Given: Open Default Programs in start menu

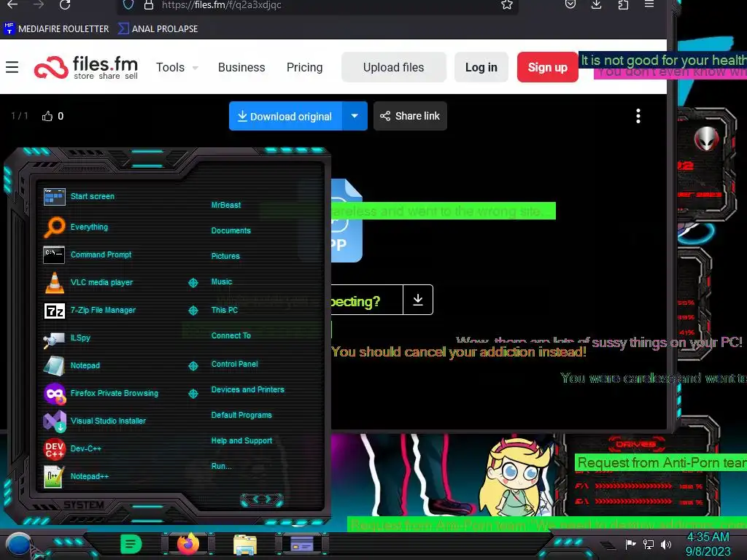Looking at the screenshot, I should 241,415.
